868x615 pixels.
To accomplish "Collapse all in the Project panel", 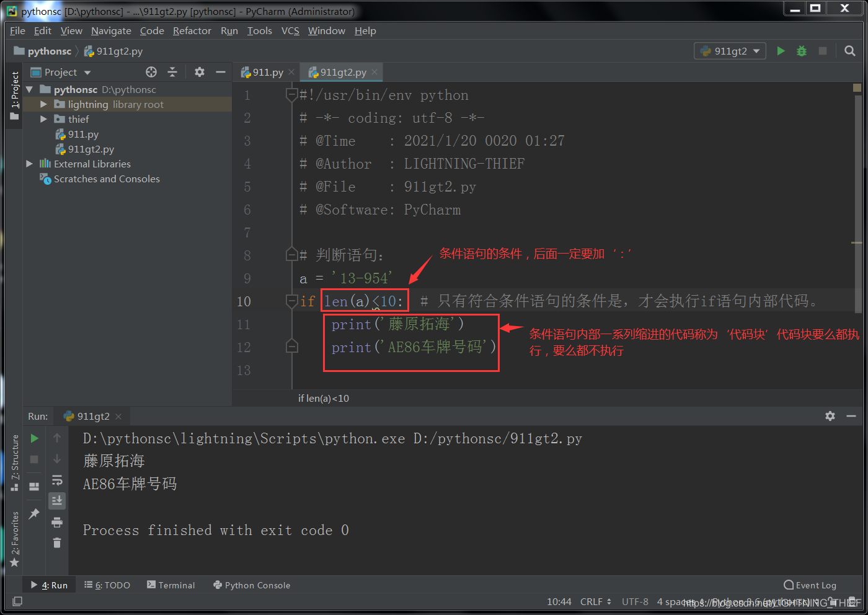I will pyautogui.click(x=172, y=72).
